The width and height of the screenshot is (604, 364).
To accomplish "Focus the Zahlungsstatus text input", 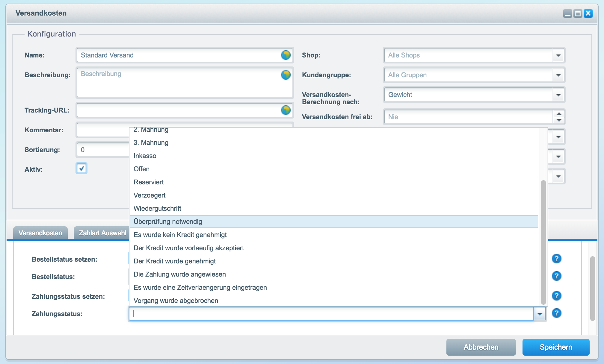I will pyautogui.click(x=331, y=314).
